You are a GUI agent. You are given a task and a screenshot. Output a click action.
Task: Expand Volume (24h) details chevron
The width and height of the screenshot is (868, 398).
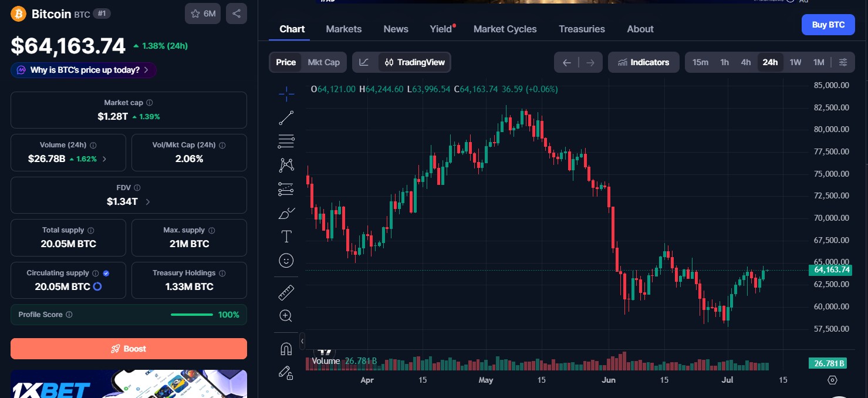coord(104,159)
